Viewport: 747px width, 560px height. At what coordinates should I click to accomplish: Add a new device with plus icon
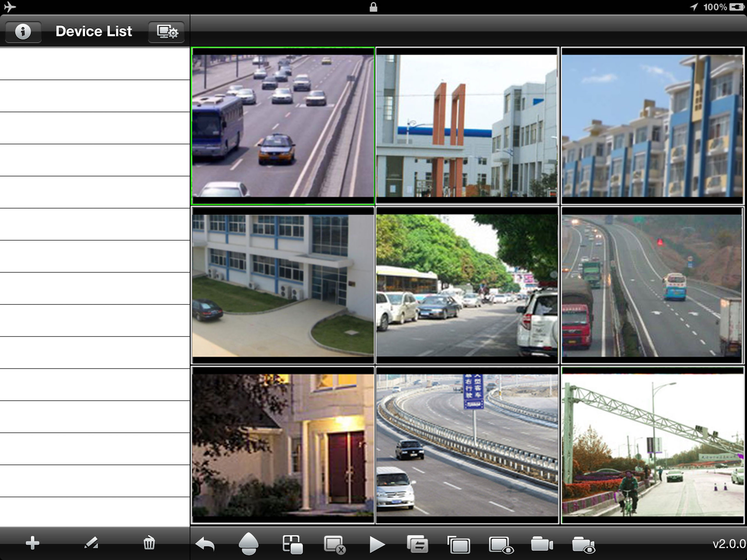click(33, 543)
